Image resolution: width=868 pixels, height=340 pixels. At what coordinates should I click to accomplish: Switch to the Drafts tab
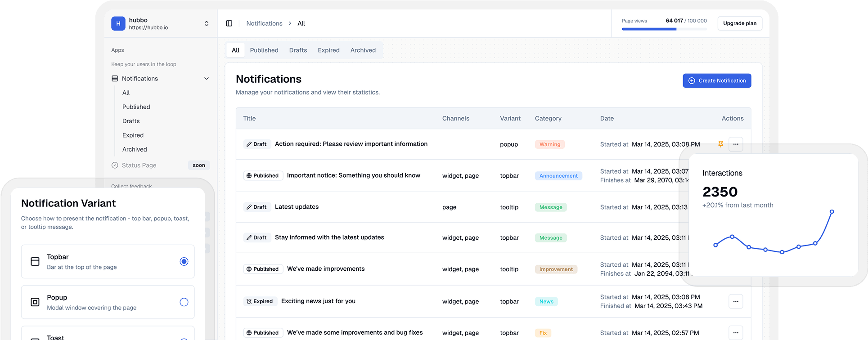coord(298,50)
